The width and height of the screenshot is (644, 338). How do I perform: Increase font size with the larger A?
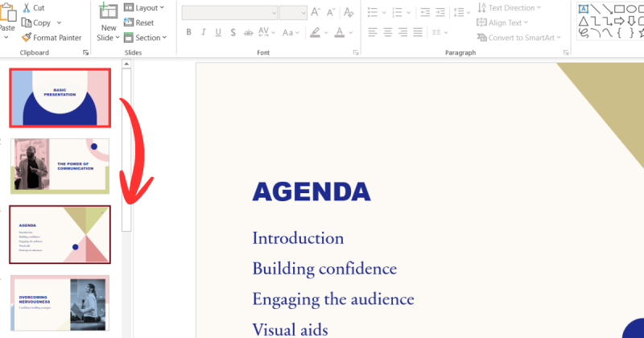click(x=316, y=12)
